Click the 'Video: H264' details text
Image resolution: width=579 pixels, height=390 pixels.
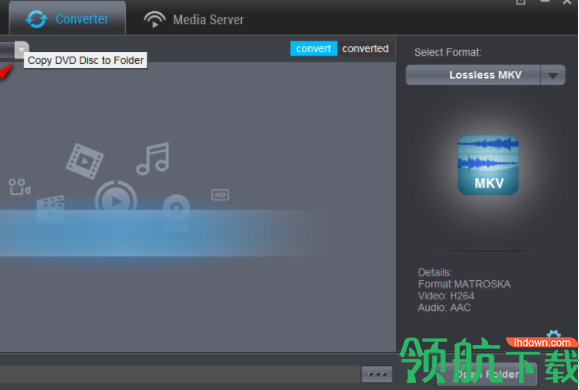[x=446, y=296]
